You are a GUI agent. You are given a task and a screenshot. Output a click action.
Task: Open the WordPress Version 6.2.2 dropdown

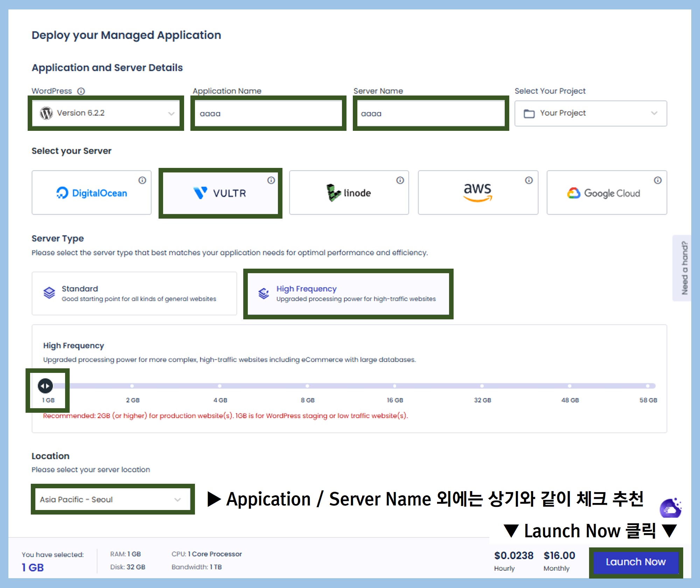pos(106,113)
